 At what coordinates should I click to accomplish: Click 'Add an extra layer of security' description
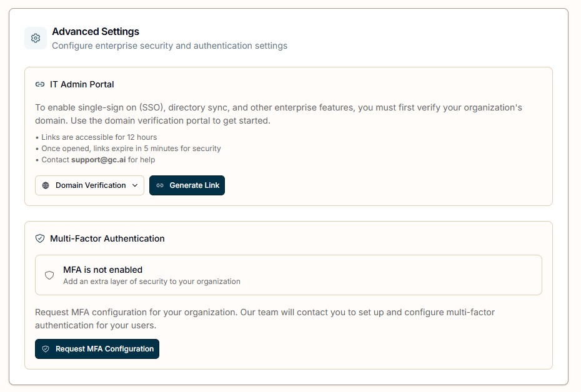pos(152,282)
